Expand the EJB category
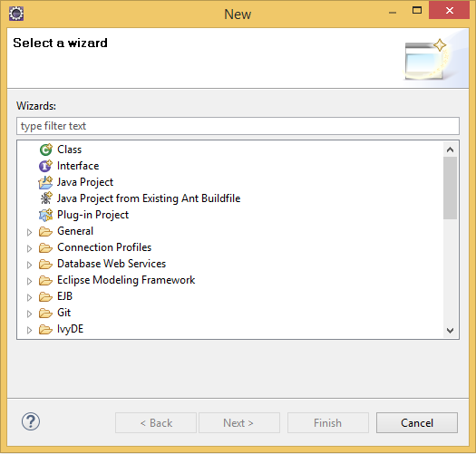Image resolution: width=476 pixels, height=454 pixels. 29,298
